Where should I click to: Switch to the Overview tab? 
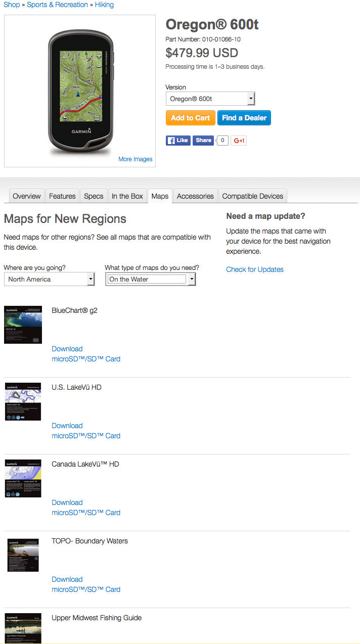[x=27, y=196]
